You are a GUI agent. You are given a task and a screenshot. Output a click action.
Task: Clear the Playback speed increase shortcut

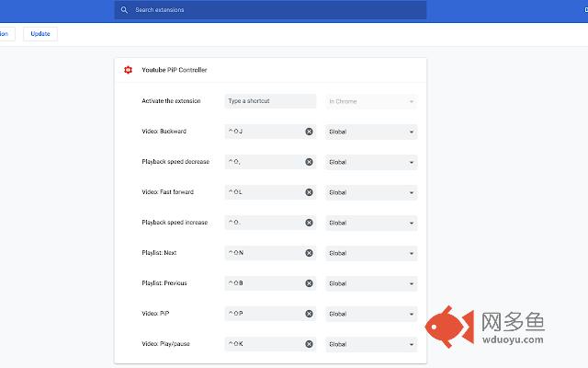309,223
